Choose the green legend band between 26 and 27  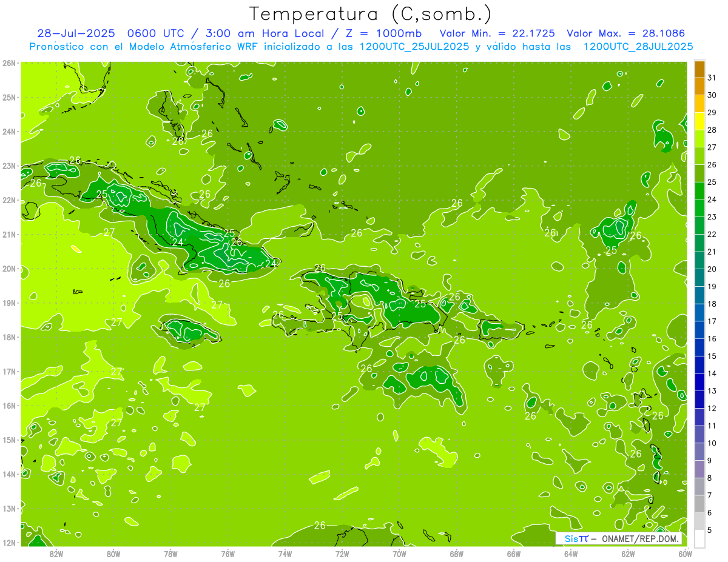click(x=699, y=156)
